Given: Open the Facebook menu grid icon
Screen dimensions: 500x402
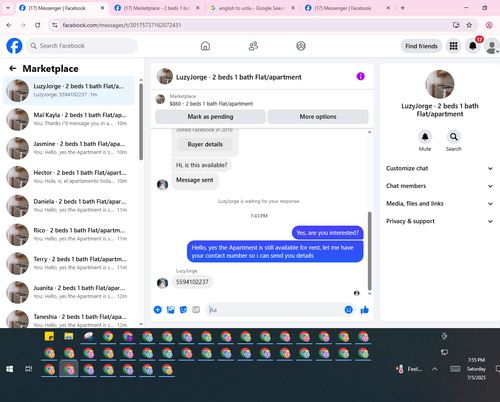Looking at the screenshot, I should pyautogui.click(x=453, y=46).
